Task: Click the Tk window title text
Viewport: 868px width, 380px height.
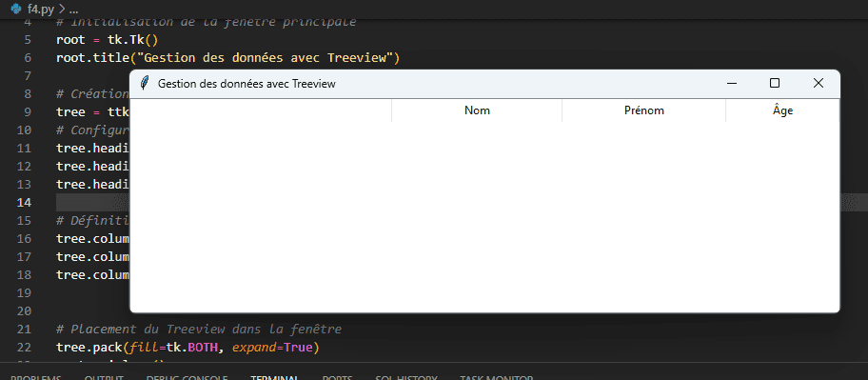Action: click(x=247, y=84)
